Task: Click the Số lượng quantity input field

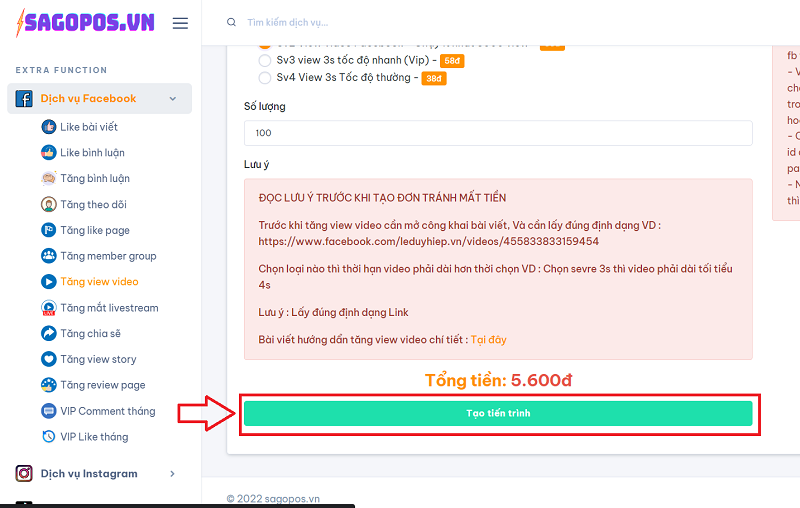Action: (x=498, y=133)
